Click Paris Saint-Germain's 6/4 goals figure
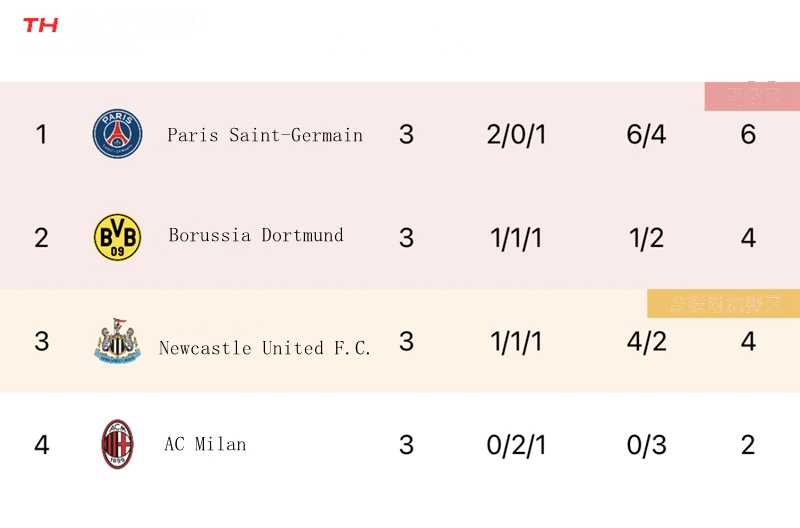 pos(646,135)
